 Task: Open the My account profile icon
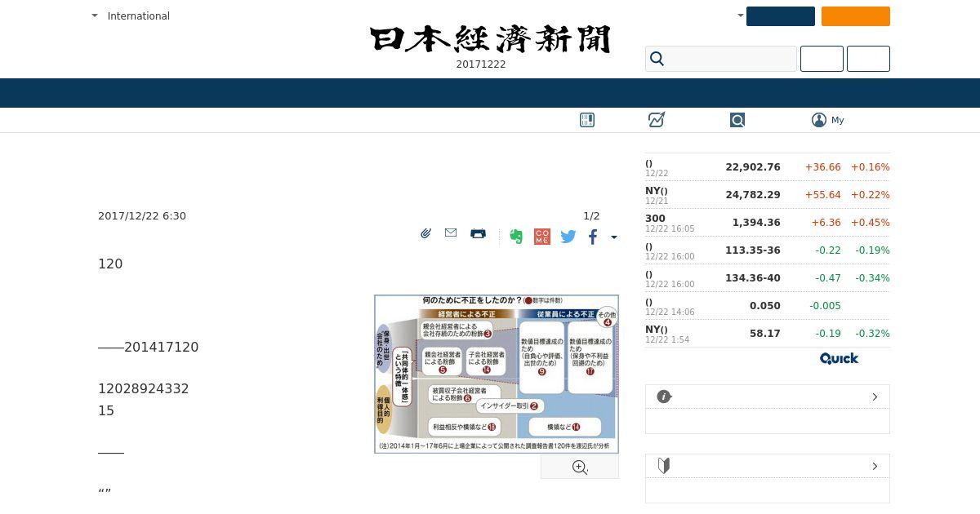click(x=819, y=120)
